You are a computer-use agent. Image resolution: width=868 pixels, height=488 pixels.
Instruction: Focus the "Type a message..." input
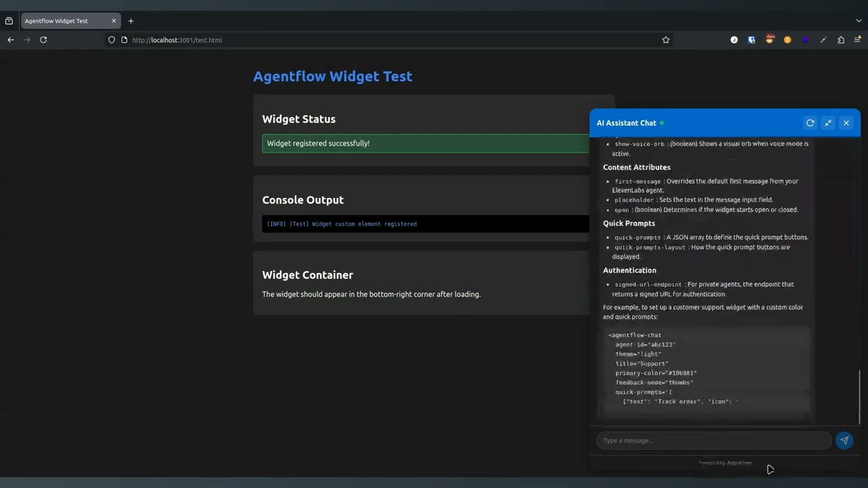tap(714, 441)
